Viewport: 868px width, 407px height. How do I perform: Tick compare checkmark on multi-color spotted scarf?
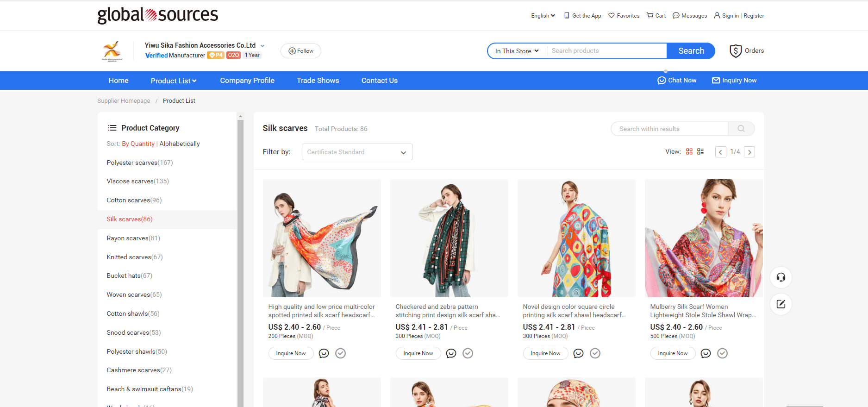[341, 353]
